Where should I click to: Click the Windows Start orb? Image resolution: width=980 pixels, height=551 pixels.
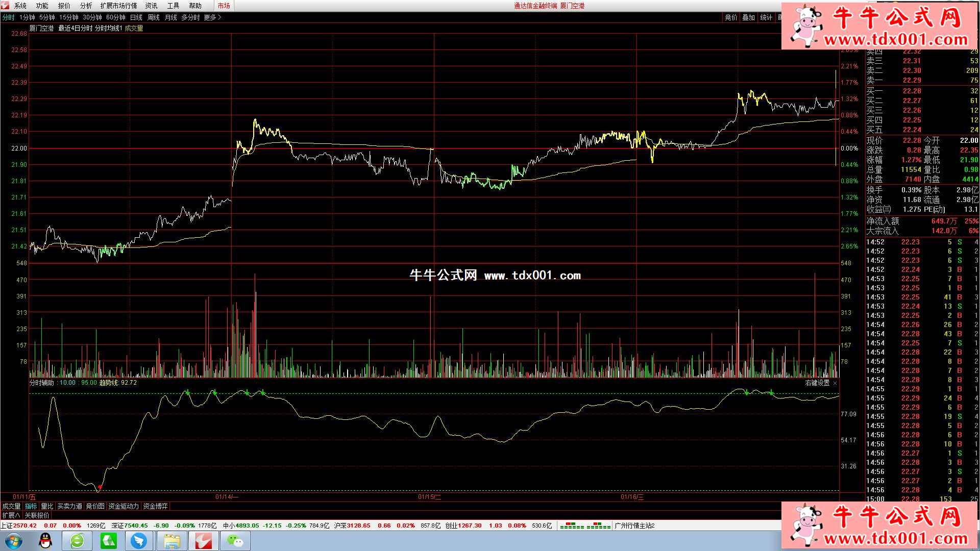pos(14,541)
